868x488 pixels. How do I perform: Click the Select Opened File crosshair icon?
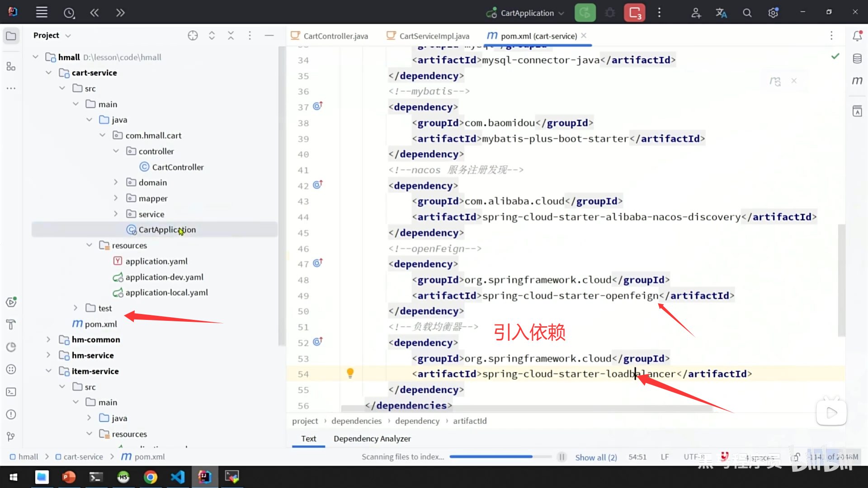coord(193,35)
